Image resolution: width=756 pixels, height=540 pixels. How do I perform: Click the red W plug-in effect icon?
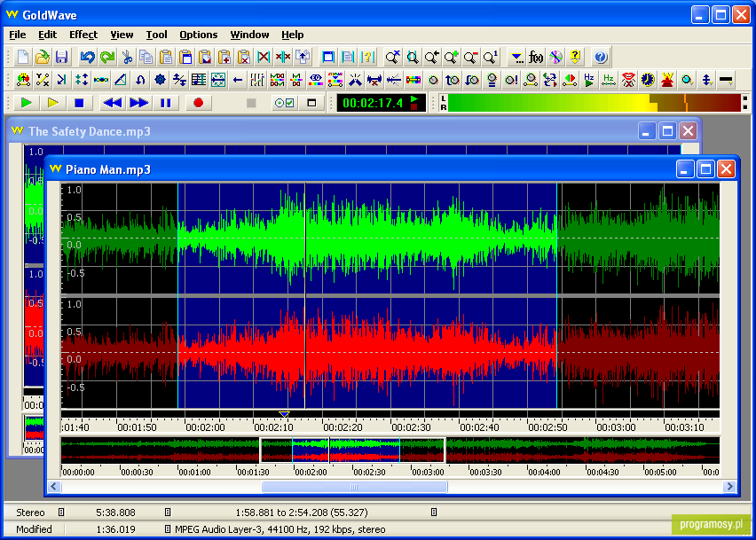666,80
